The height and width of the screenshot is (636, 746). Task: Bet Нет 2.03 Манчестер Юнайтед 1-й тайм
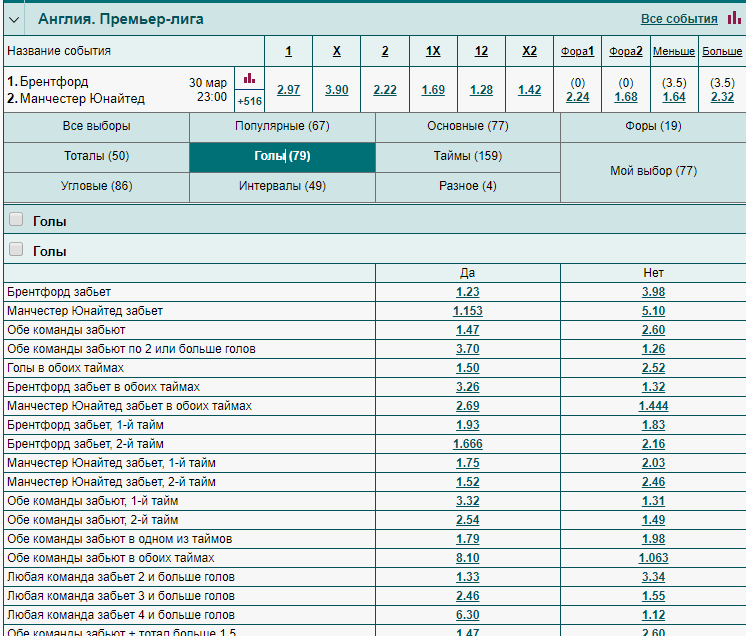[x=653, y=463]
